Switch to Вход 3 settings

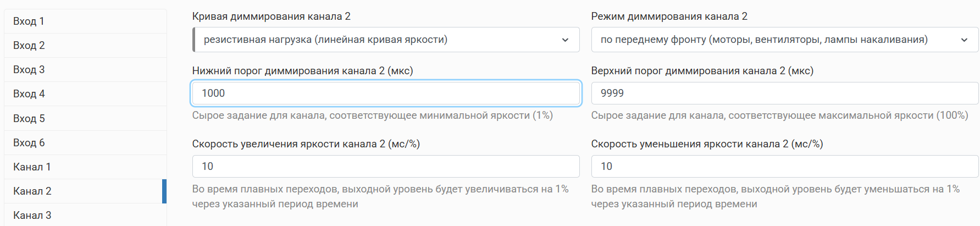(85, 69)
